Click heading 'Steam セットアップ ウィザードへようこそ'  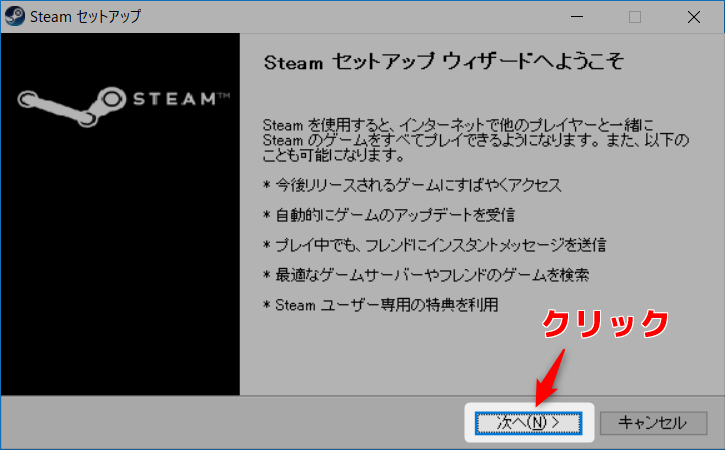444,62
